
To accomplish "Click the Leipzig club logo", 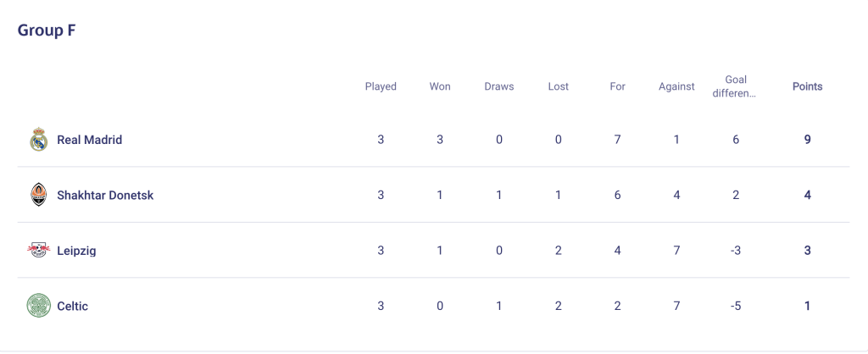I will tap(39, 250).
